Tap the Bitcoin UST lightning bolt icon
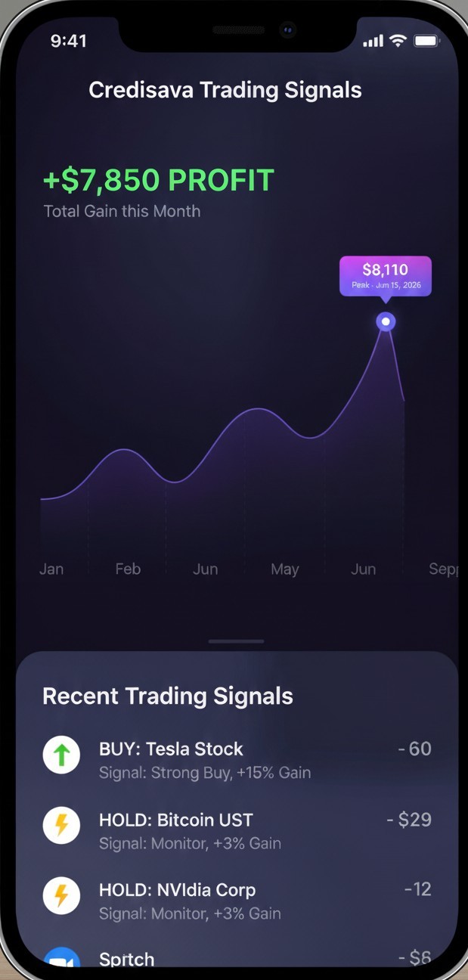This screenshot has height=980, width=468. (x=61, y=825)
